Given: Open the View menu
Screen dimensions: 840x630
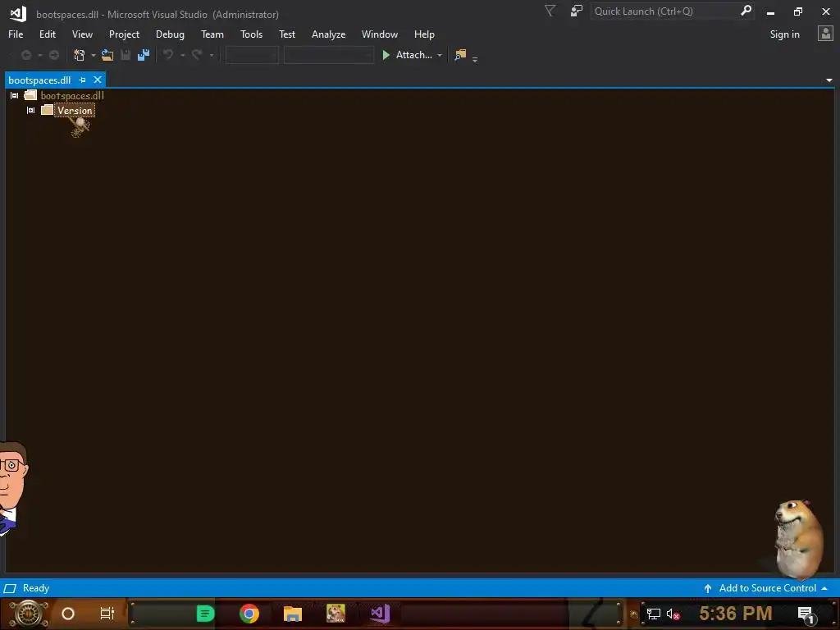Looking at the screenshot, I should 82,34.
